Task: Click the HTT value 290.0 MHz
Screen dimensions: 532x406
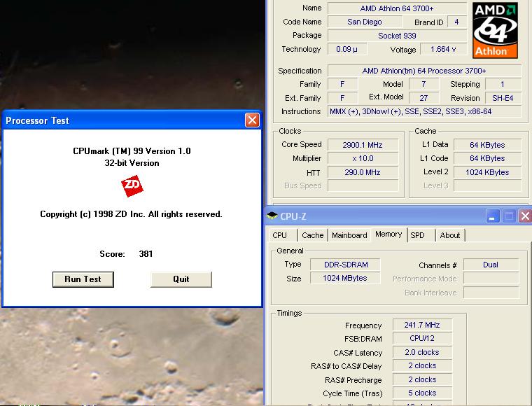Action: (363, 172)
